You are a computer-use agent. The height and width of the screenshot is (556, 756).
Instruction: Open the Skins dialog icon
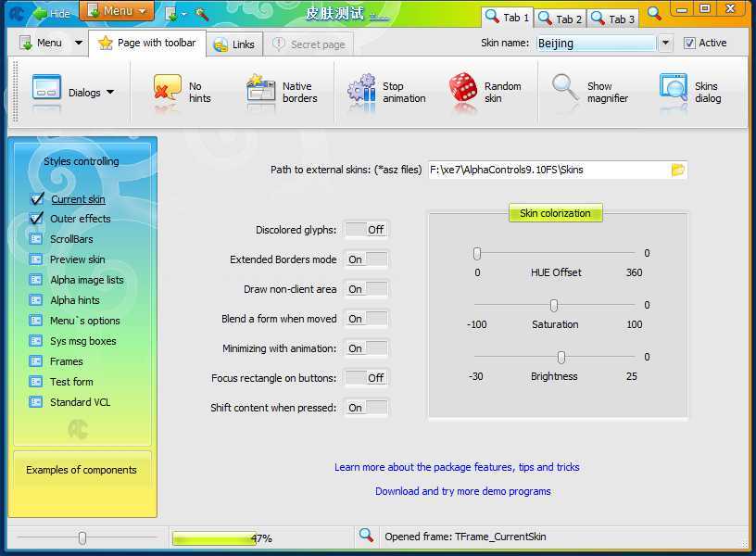point(674,91)
